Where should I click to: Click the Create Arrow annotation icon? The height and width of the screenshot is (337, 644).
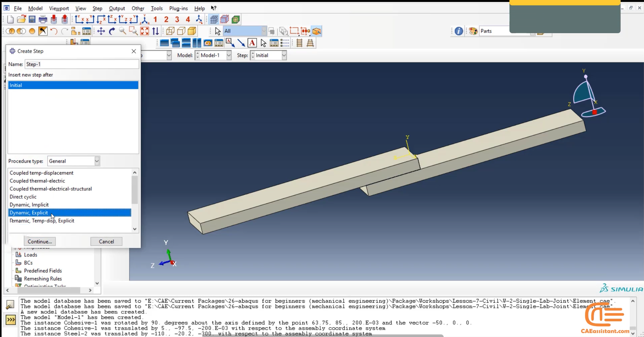point(241,43)
